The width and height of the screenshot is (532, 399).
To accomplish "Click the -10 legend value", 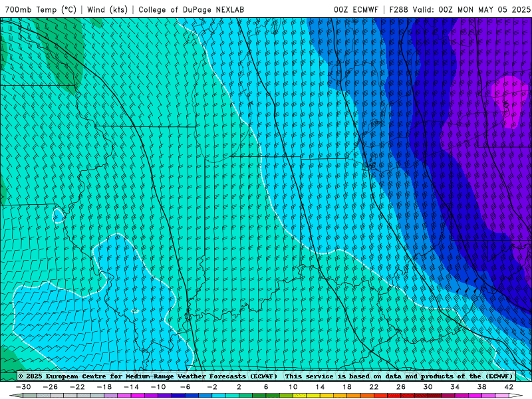I will tap(158, 387).
